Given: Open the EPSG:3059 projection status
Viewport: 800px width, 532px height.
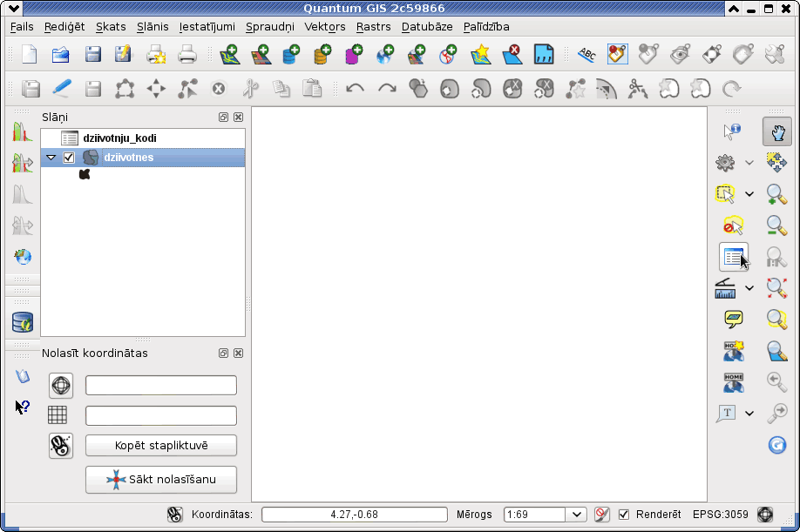Looking at the screenshot, I should coord(721,515).
